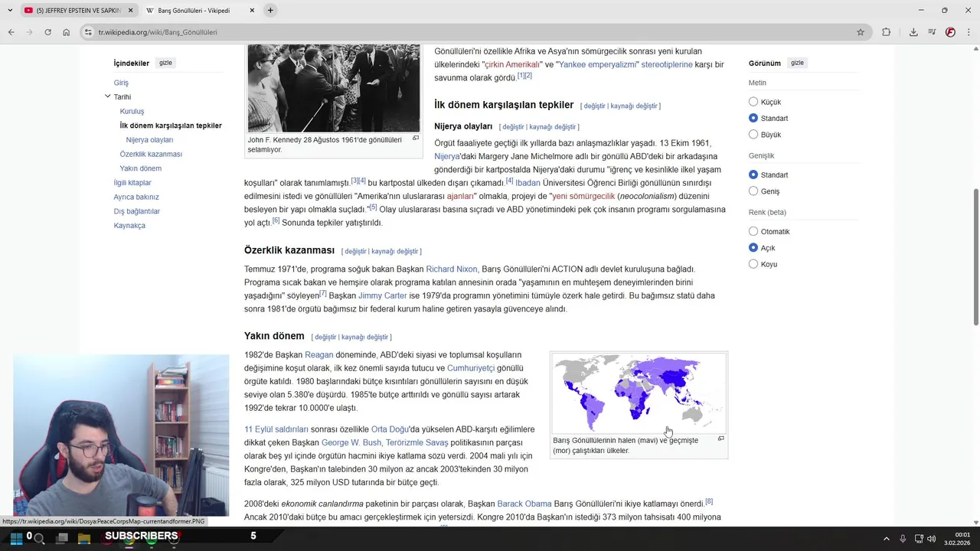The height and width of the screenshot is (551, 980).
Task: Select Büyük text size
Action: 753,134
